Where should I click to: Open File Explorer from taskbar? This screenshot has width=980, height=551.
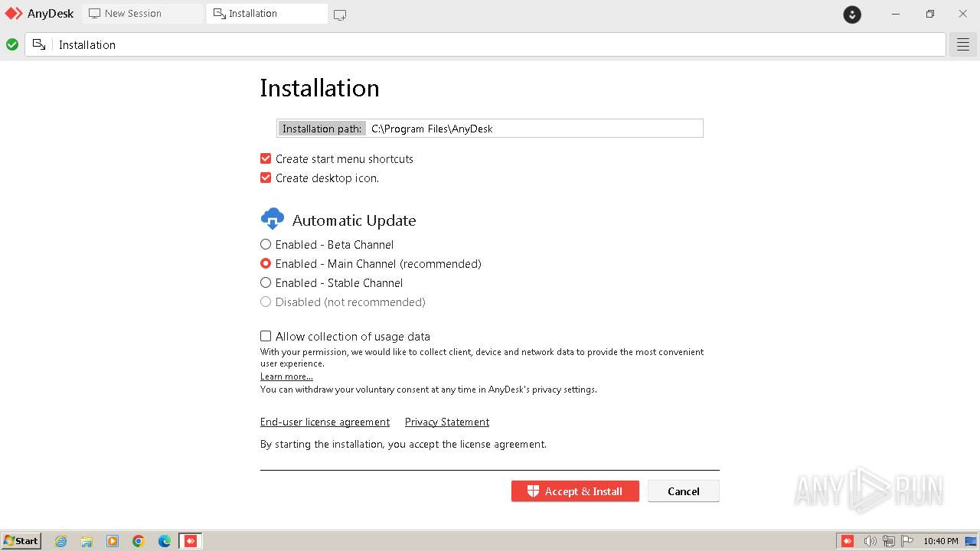point(87,541)
